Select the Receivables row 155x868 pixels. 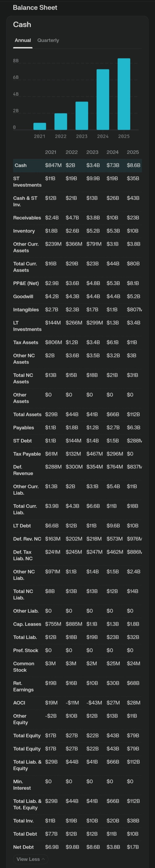click(77, 218)
